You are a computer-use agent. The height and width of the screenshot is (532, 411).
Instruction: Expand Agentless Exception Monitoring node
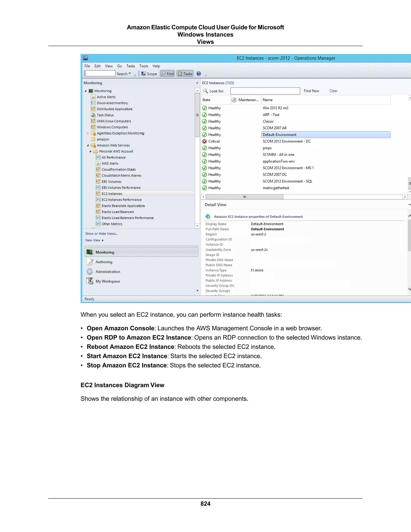(88, 133)
